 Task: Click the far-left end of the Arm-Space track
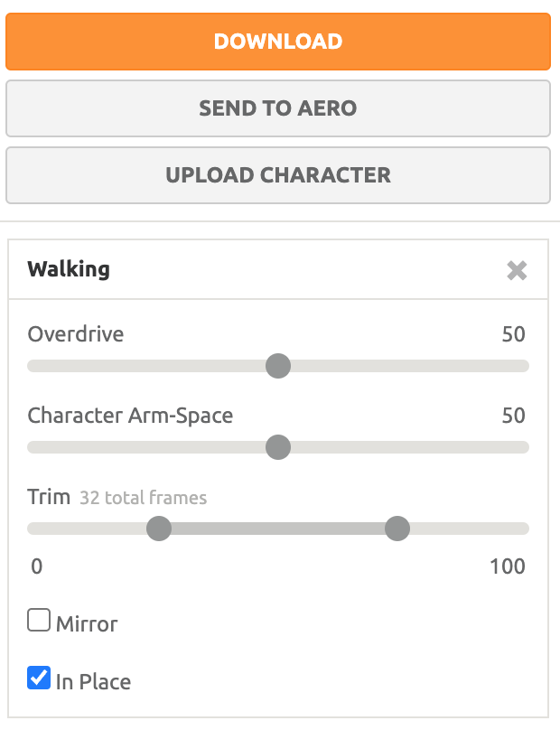pyautogui.click(x=34, y=447)
